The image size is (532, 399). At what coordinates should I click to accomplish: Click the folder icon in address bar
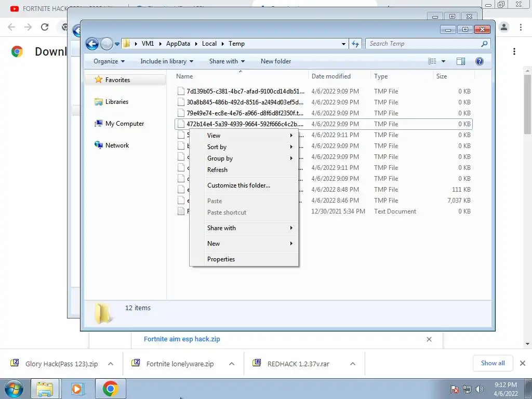tap(127, 44)
